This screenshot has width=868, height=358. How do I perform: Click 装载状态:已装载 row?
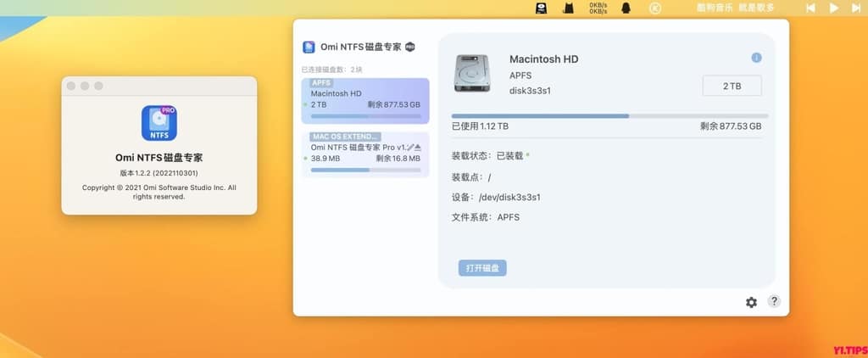491,156
